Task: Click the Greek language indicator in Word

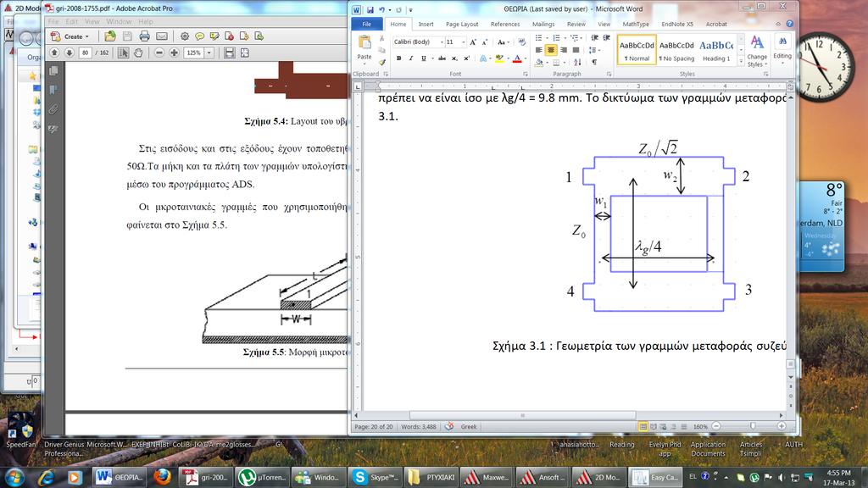Action: [468, 427]
